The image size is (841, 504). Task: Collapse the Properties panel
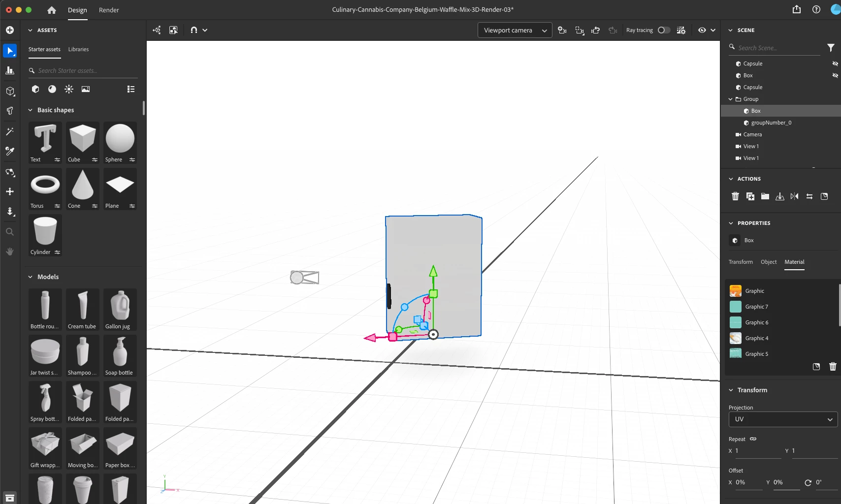[731, 223]
